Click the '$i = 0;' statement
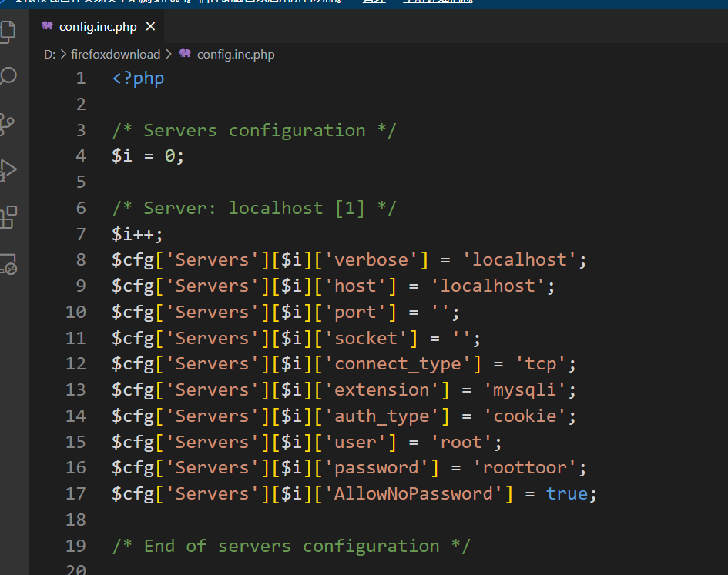728x575 pixels. tap(148, 156)
